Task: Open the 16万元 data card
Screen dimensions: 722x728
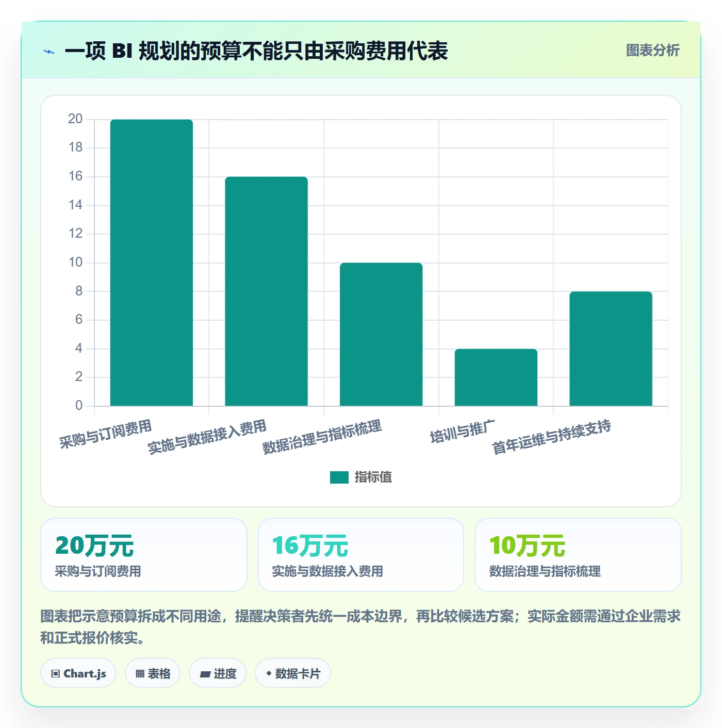Action: [361, 555]
